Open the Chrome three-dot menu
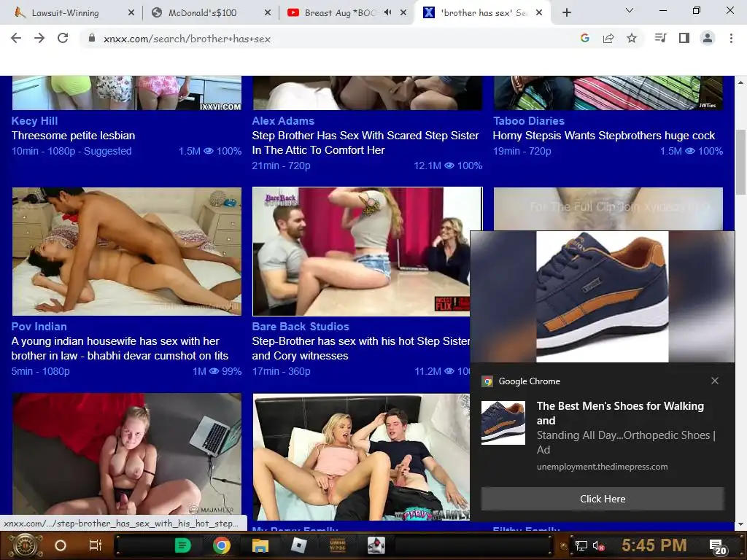The height and width of the screenshot is (560, 747). [731, 38]
